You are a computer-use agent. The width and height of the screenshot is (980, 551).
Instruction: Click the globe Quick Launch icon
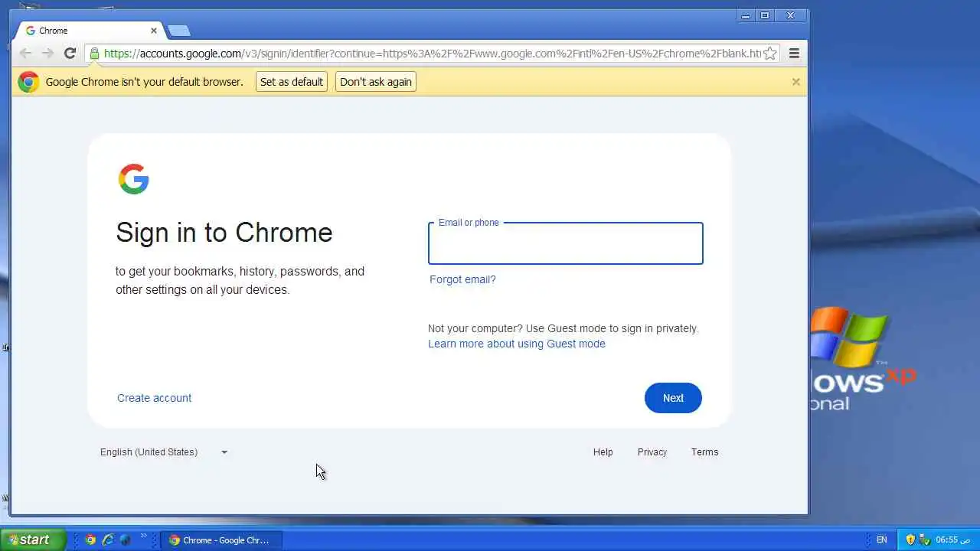tap(126, 540)
